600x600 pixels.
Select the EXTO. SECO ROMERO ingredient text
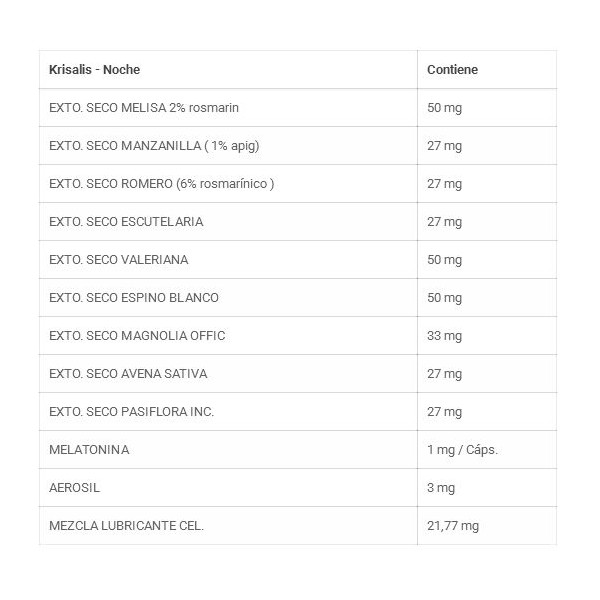(161, 183)
